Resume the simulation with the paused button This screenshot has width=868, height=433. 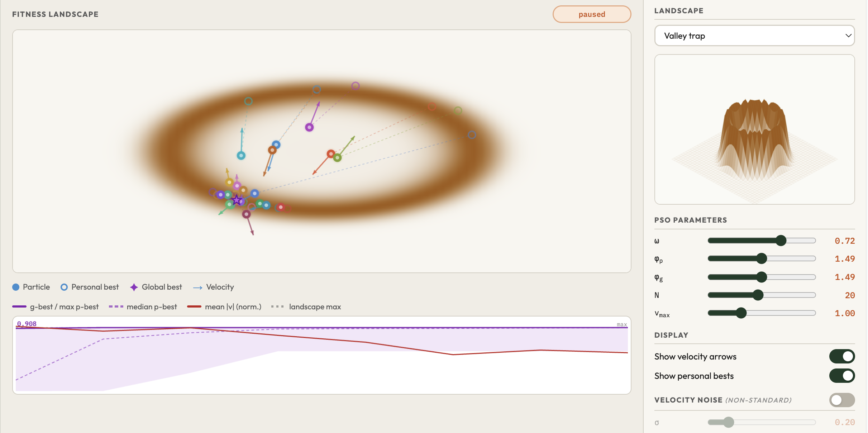pyautogui.click(x=592, y=14)
